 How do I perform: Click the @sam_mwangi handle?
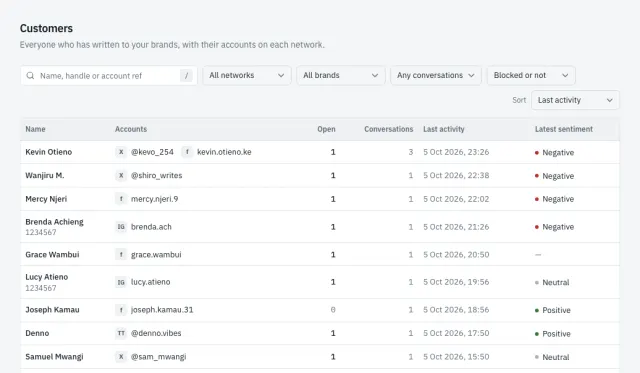click(x=158, y=357)
